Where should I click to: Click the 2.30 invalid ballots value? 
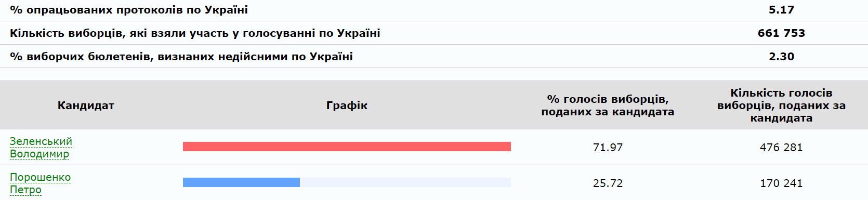click(781, 57)
